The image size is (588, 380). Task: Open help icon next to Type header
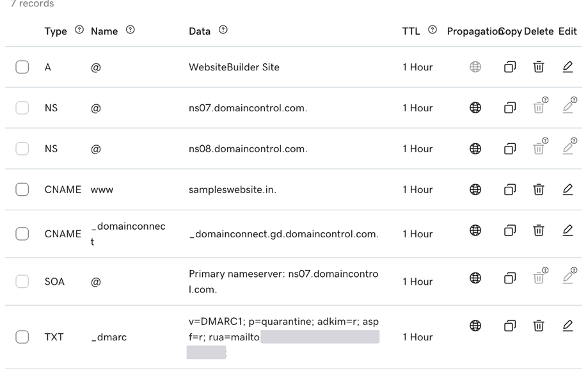point(79,29)
